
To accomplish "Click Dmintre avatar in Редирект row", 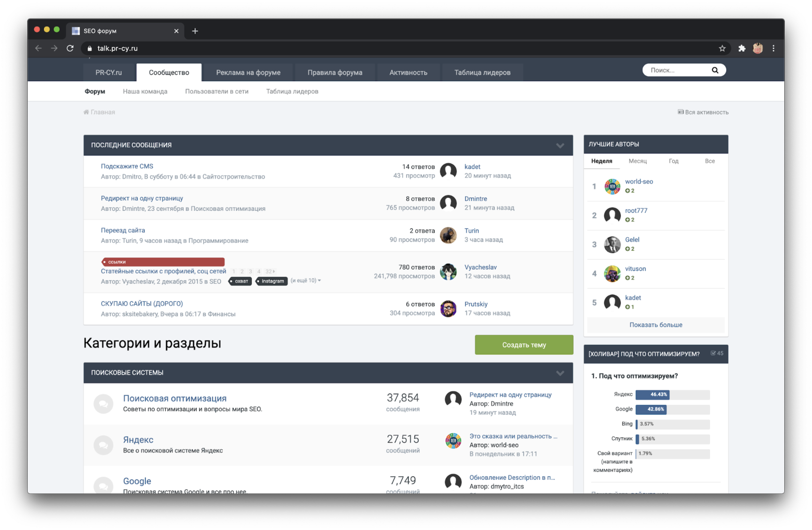I will pyautogui.click(x=448, y=203).
